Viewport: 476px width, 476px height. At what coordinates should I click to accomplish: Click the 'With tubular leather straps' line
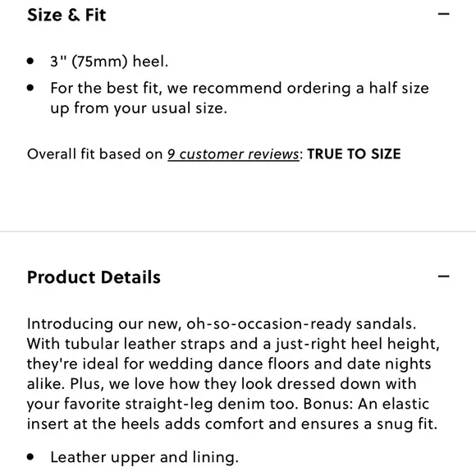click(233, 344)
